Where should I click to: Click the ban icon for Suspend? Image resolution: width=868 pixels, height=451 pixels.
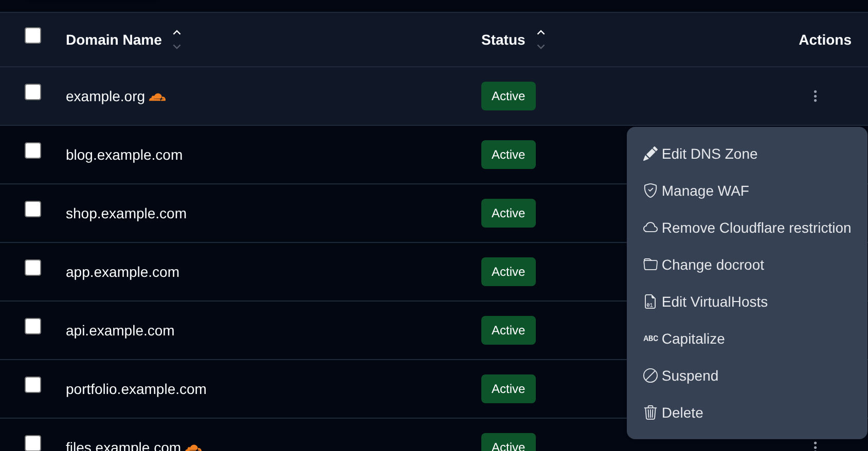coord(650,375)
